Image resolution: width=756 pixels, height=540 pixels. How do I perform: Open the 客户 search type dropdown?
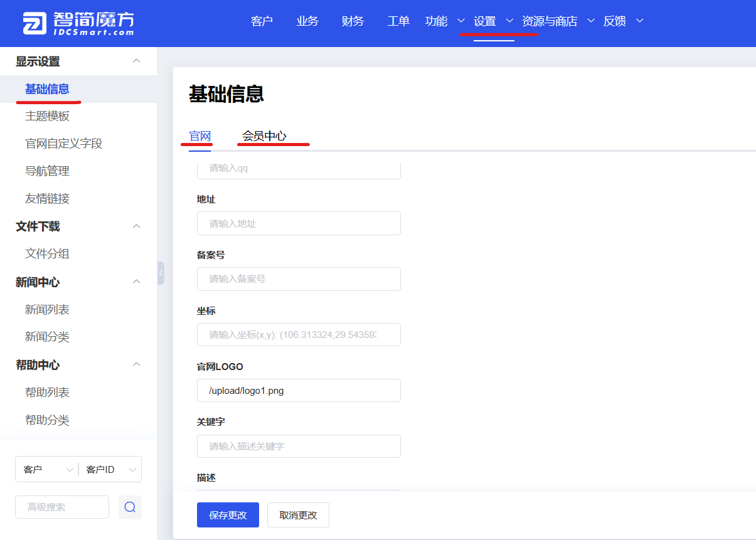pyautogui.click(x=47, y=469)
